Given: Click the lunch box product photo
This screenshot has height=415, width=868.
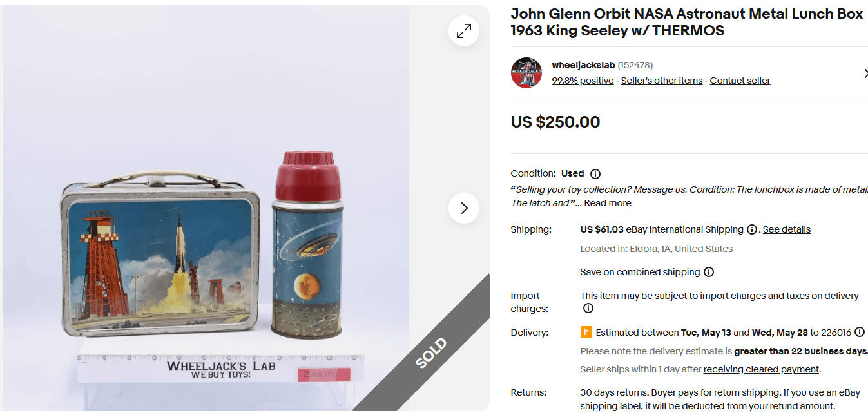Looking at the screenshot, I should point(161,258).
